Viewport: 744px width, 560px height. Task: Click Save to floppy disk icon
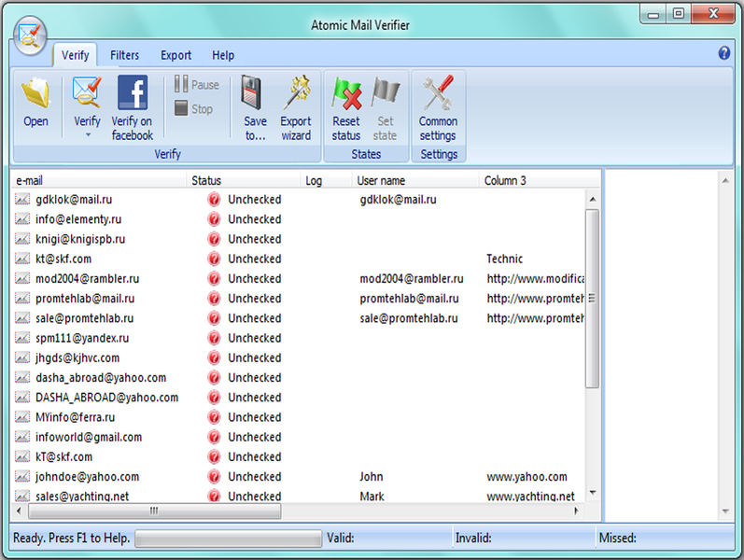[x=251, y=92]
